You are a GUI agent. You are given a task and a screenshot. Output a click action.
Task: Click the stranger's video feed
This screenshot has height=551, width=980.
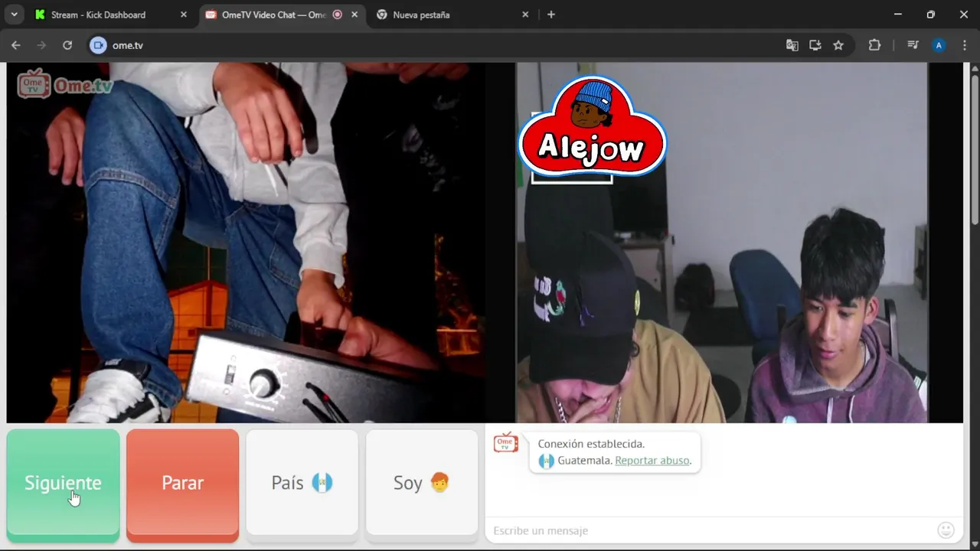tap(246, 243)
